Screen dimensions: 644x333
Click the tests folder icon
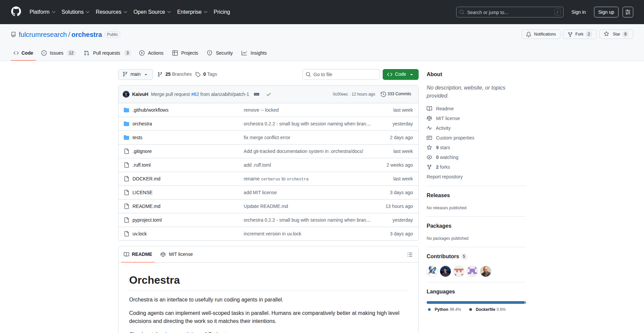126,137
